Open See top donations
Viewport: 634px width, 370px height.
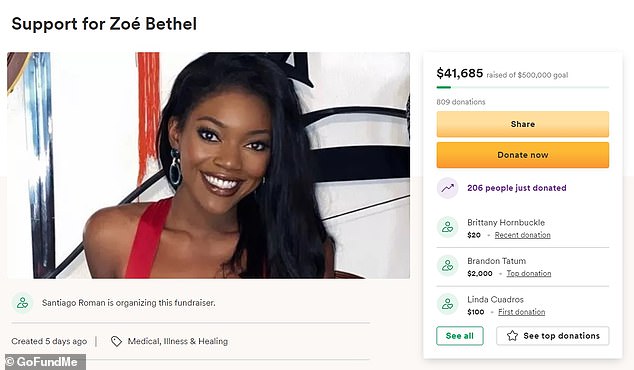click(553, 336)
